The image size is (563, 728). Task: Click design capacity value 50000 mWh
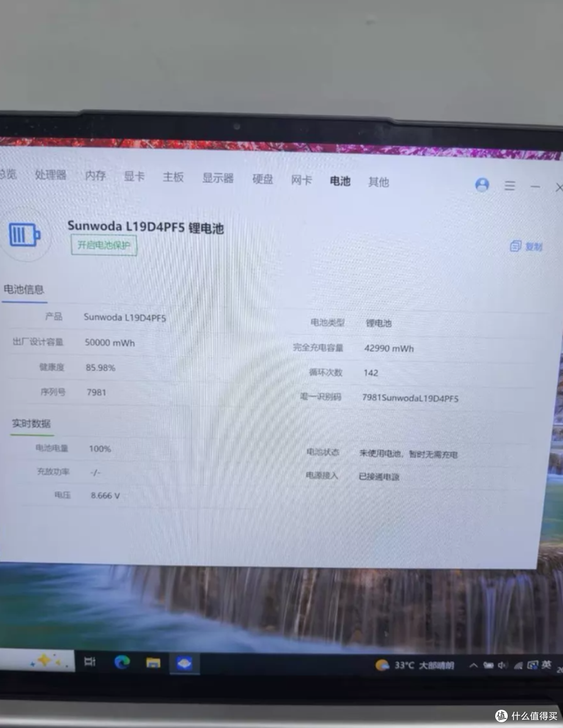110,343
